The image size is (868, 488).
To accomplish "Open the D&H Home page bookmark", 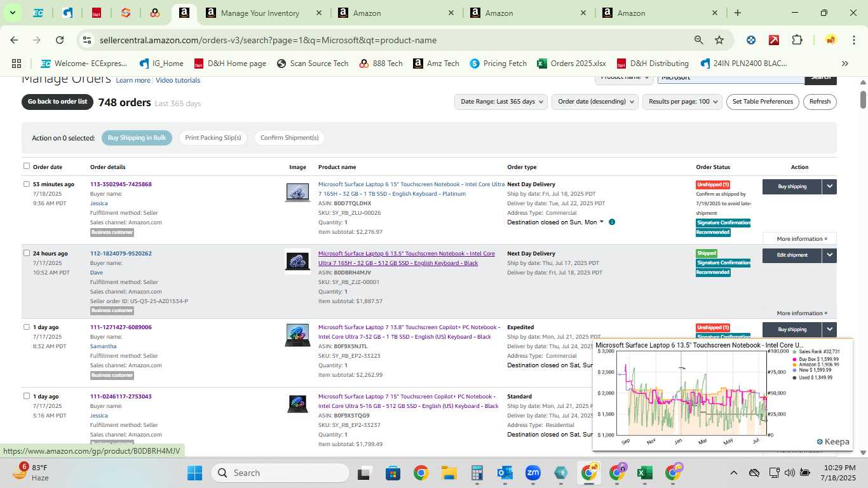I will [x=230, y=64].
